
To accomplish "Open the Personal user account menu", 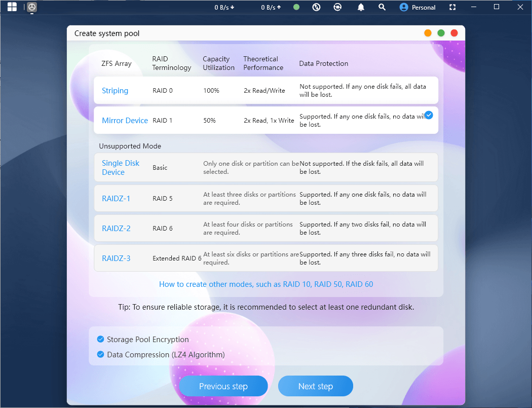I will click(x=417, y=7).
